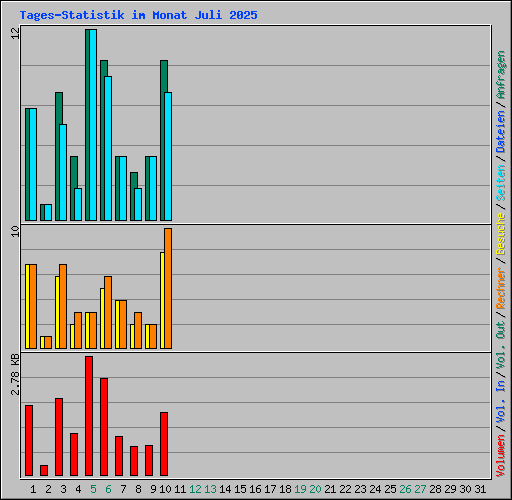Select the 'Anfragen' legend label
The width and height of the screenshot is (512, 500).
501,75
